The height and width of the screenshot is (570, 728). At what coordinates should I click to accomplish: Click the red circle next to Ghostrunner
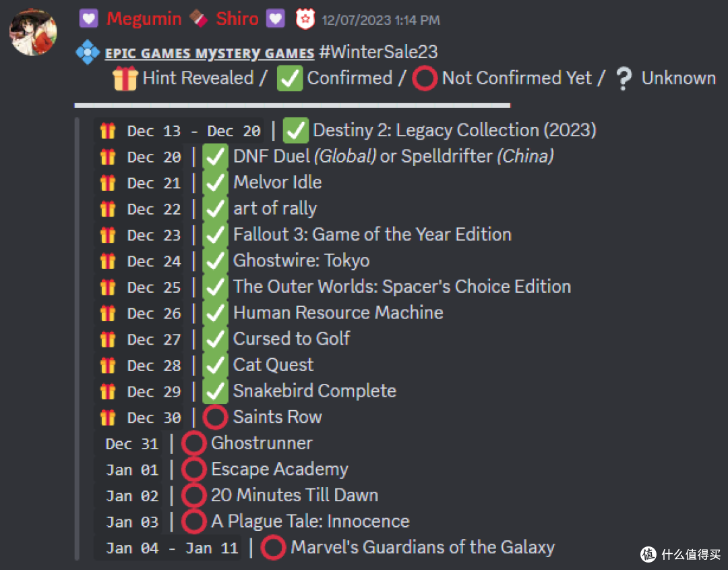click(193, 443)
